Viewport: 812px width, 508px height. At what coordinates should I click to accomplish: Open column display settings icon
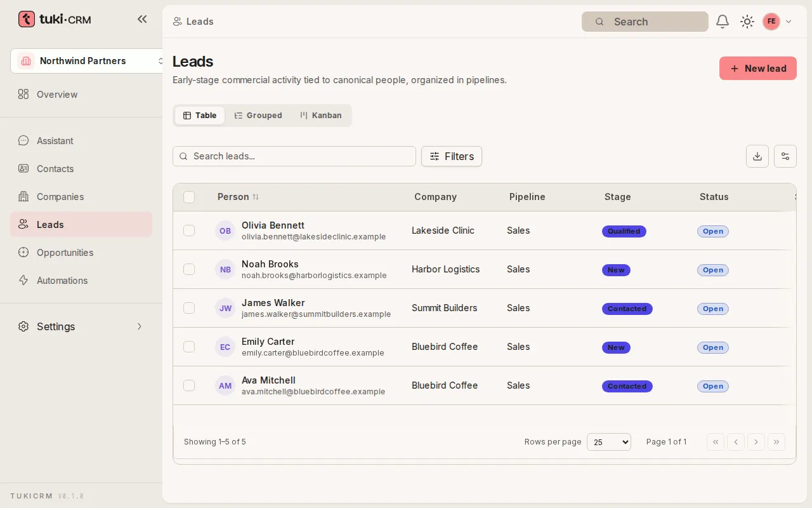click(785, 156)
